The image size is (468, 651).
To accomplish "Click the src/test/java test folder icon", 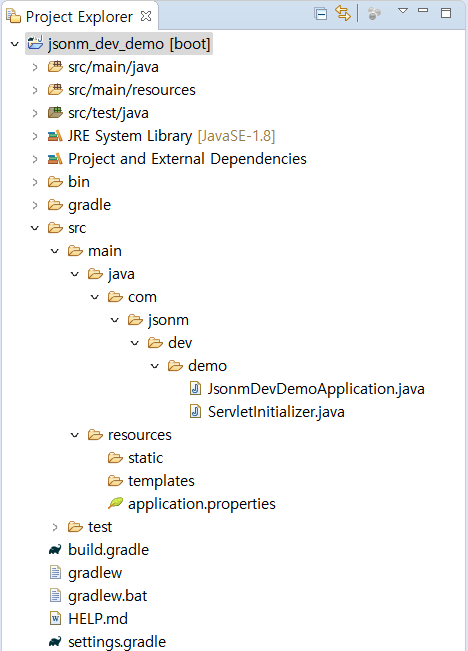I will click(55, 112).
